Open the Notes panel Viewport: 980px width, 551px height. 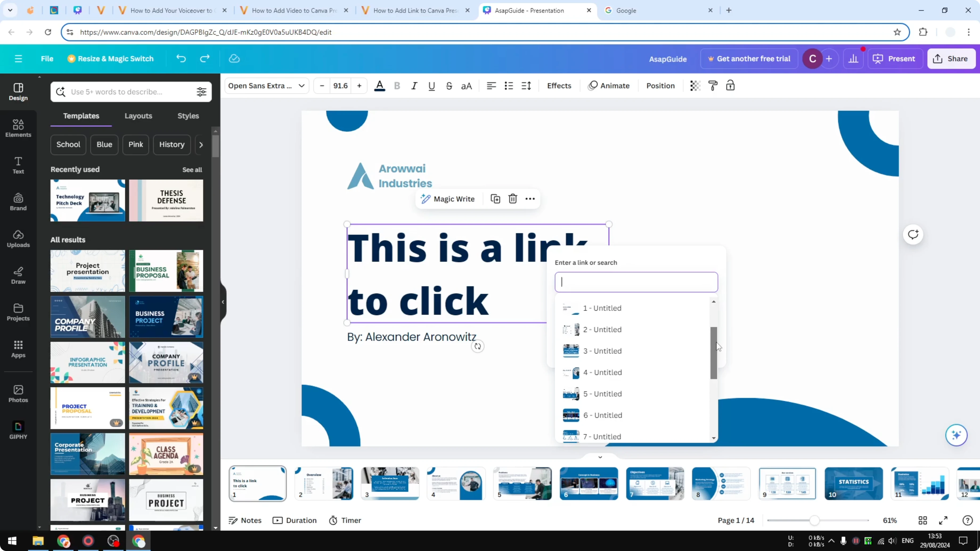point(245,520)
